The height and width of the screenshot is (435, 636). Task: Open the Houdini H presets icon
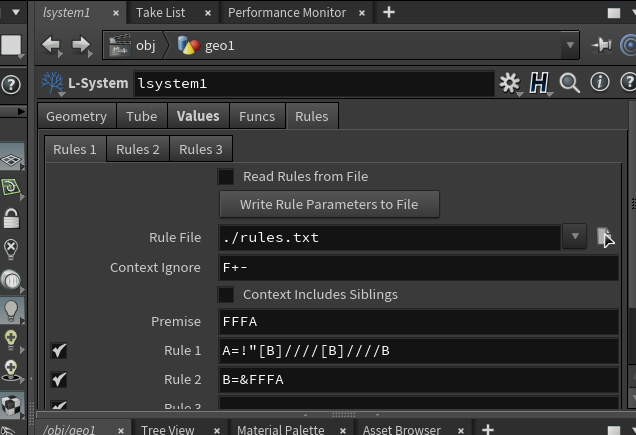click(539, 83)
